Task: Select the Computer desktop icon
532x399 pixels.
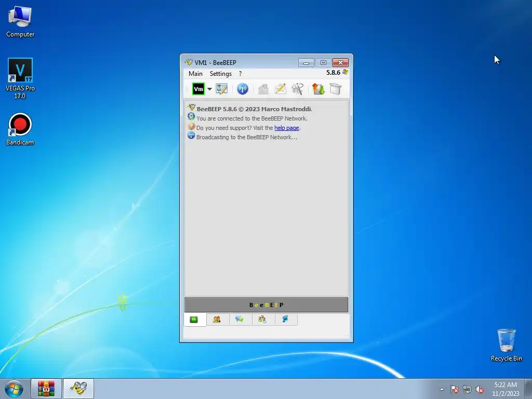Action: [x=20, y=22]
